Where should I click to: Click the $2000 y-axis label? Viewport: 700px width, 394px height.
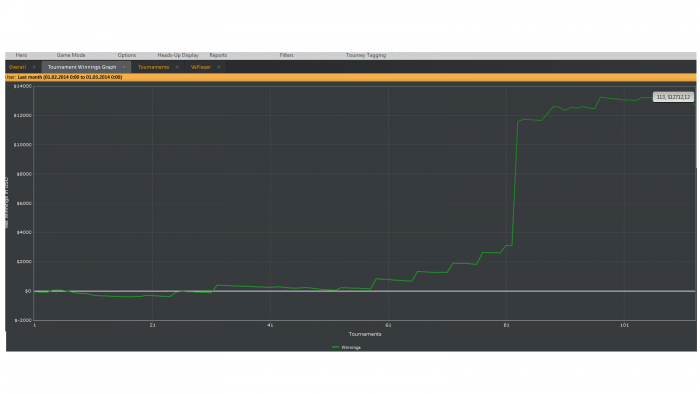[24, 261]
